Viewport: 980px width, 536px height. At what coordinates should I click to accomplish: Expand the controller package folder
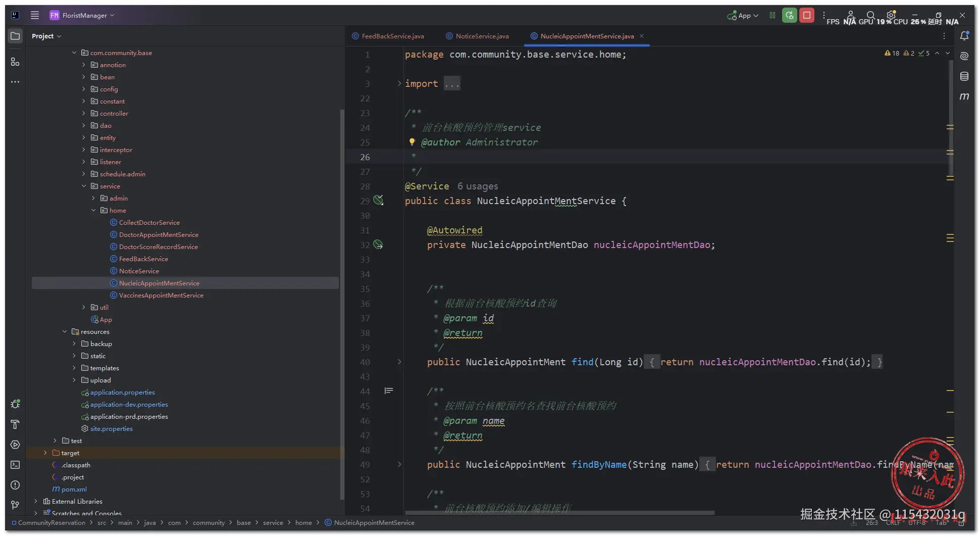point(84,114)
